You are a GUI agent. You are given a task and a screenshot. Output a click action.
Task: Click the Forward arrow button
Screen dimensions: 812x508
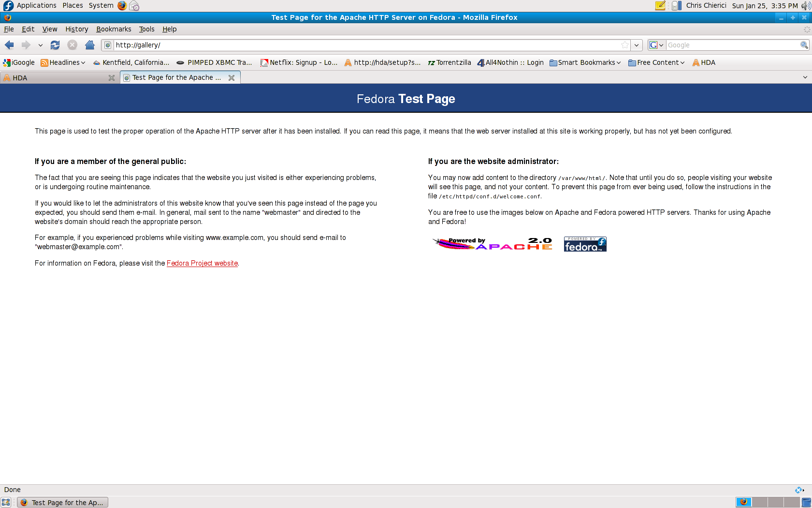(26, 45)
